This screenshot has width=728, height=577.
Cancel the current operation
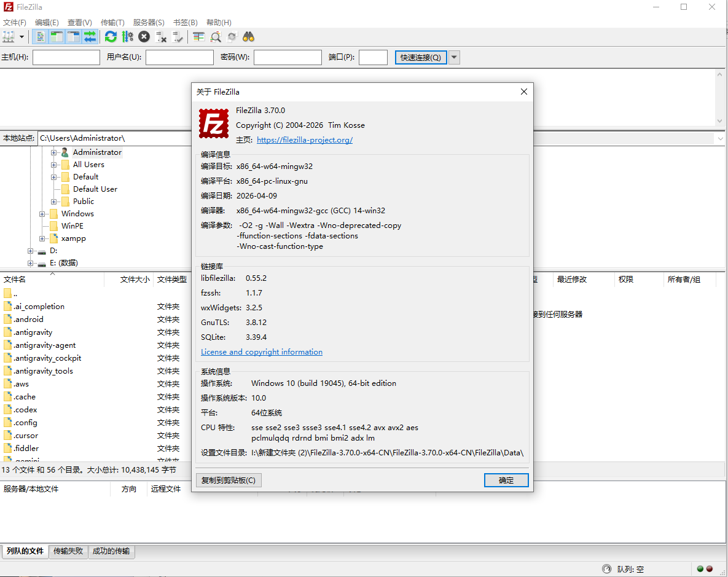pyautogui.click(x=143, y=36)
